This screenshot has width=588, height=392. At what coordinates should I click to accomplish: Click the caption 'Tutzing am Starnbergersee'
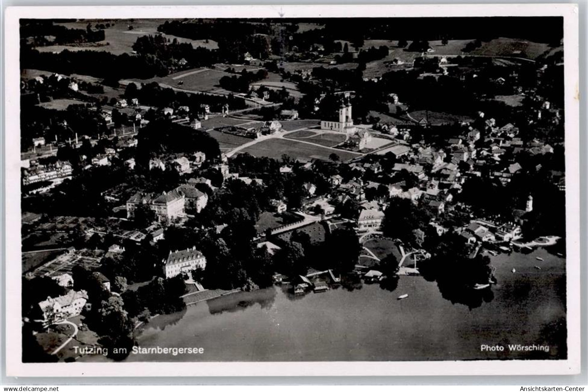point(139,350)
